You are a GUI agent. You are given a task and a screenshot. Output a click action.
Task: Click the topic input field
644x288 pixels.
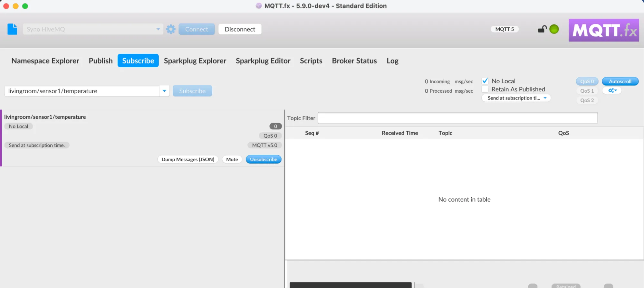click(x=82, y=91)
